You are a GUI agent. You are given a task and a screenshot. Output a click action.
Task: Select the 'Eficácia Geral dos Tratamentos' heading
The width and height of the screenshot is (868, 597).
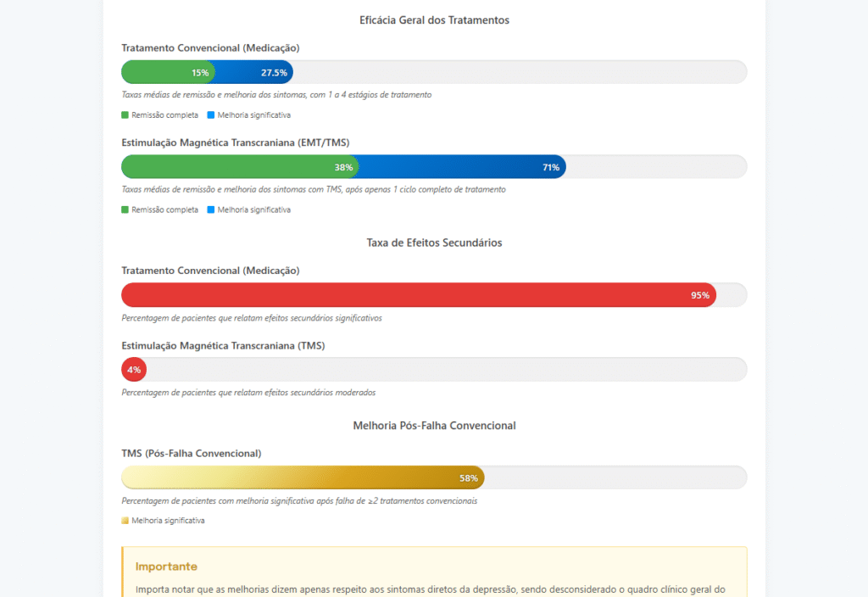coord(434,20)
